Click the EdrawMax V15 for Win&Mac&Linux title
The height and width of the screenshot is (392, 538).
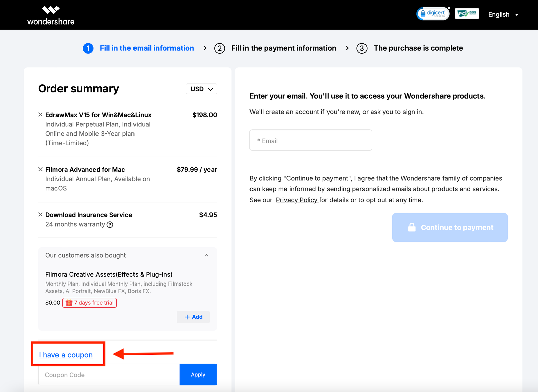(x=99, y=115)
